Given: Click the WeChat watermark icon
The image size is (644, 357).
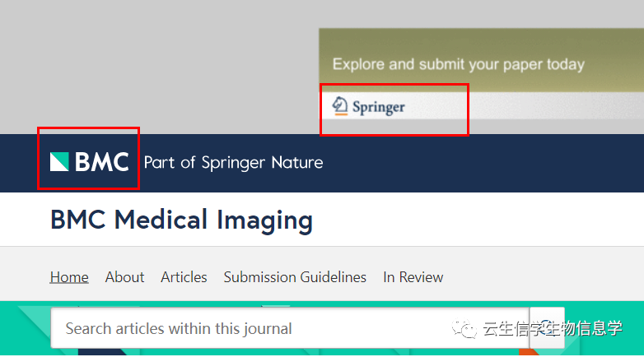Looking at the screenshot, I should [x=468, y=330].
